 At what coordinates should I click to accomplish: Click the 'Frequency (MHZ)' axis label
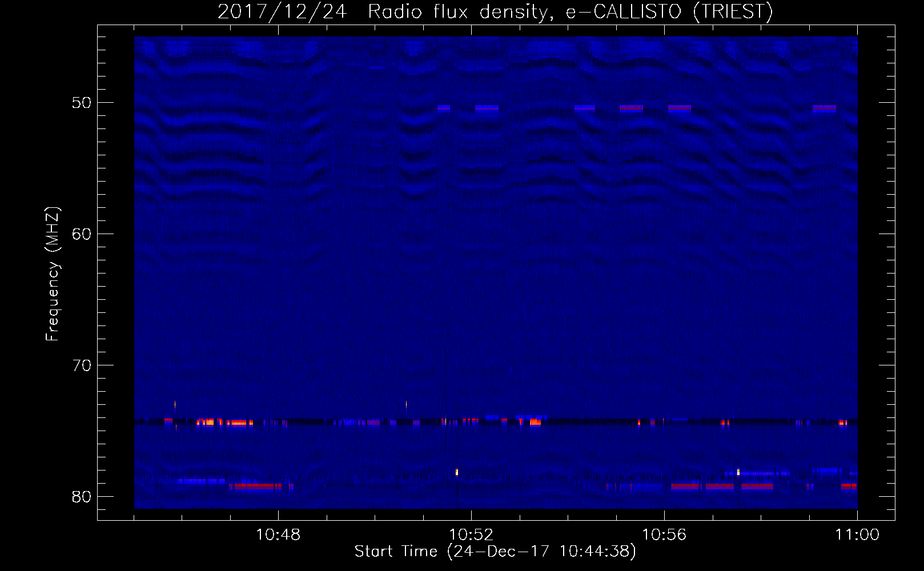pos(52,274)
